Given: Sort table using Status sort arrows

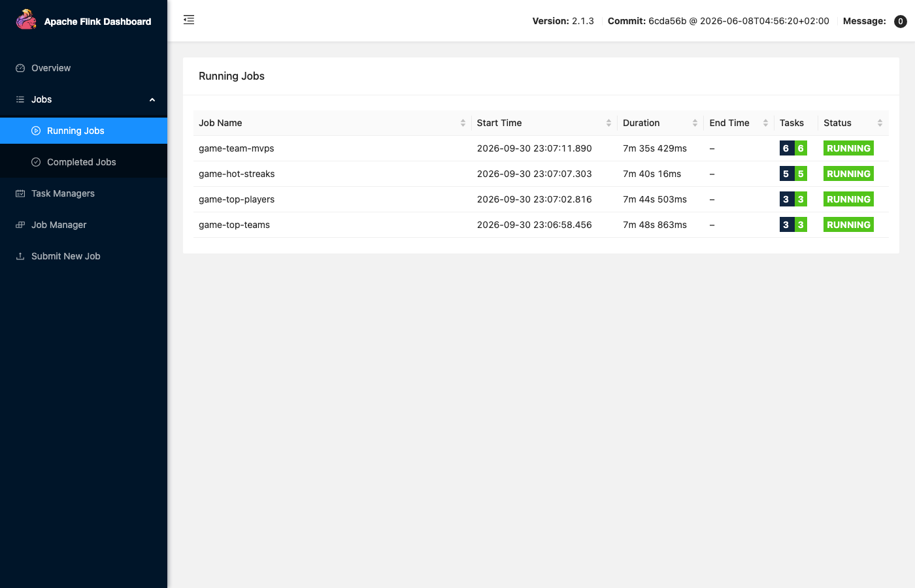Looking at the screenshot, I should point(880,123).
